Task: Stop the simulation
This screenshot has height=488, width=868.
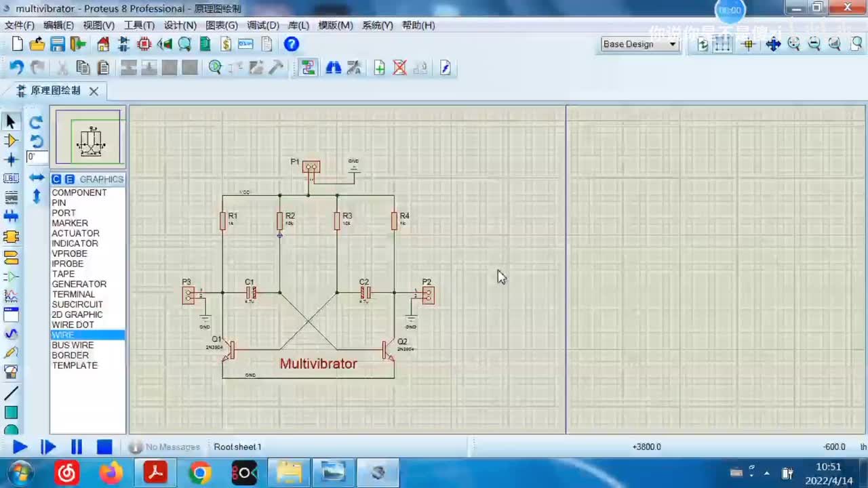Action: pos(104,447)
